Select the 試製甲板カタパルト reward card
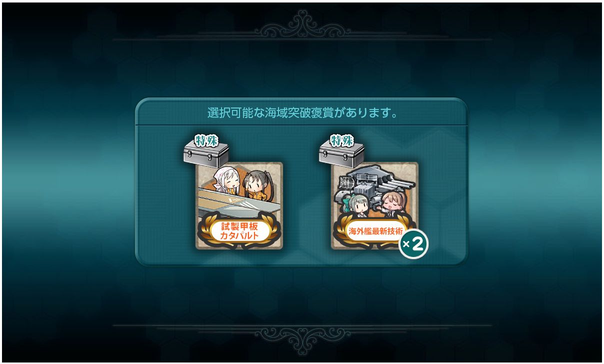 tap(239, 205)
